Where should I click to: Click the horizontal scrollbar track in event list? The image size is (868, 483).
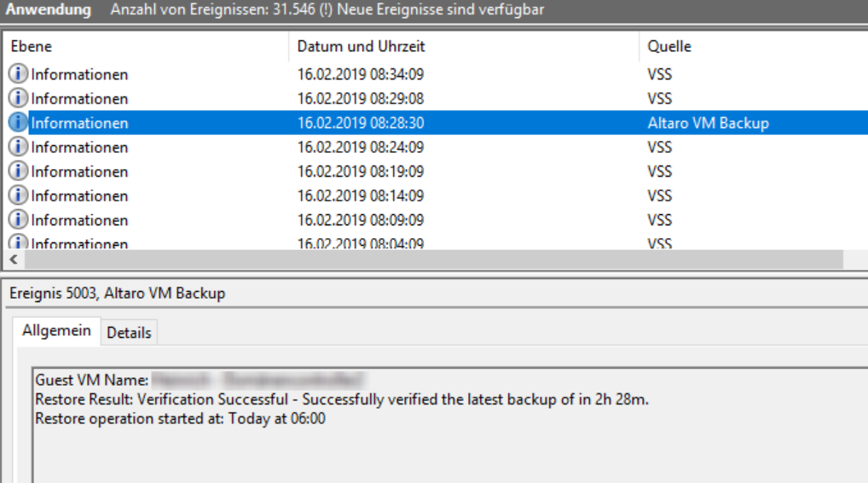coord(426,259)
